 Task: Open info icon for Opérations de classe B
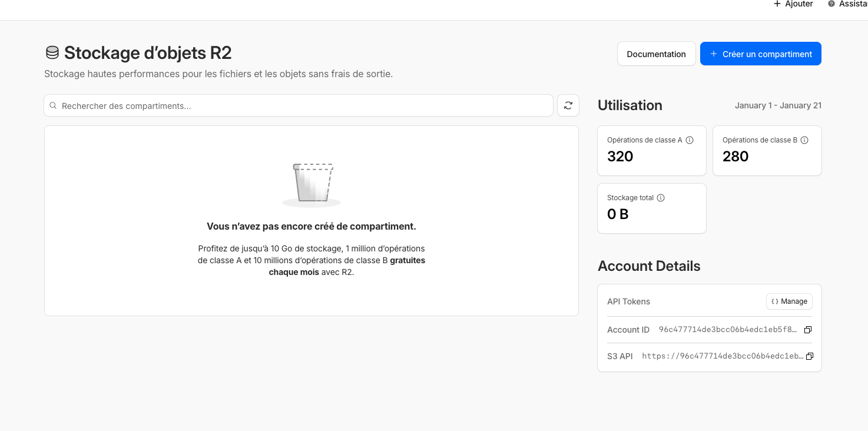[804, 140]
